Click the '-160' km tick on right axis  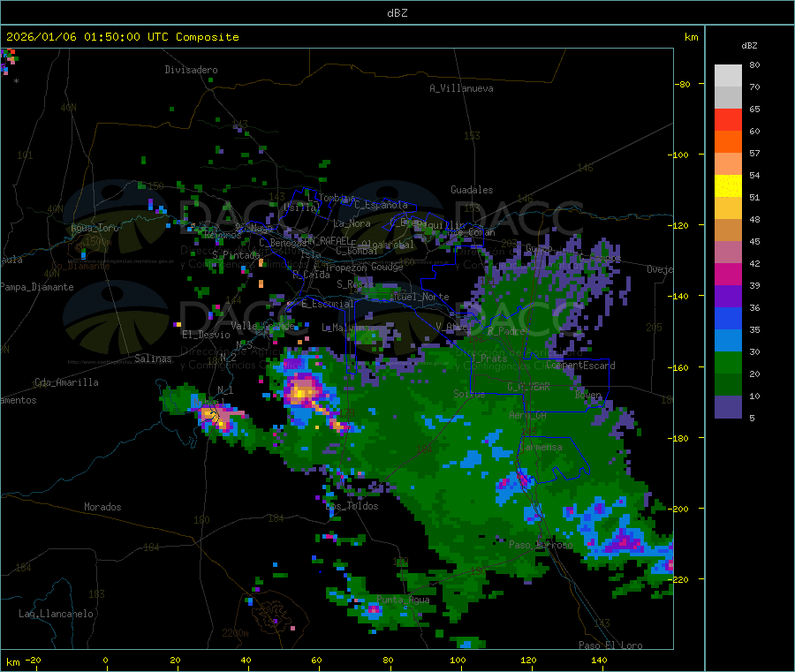(x=678, y=367)
